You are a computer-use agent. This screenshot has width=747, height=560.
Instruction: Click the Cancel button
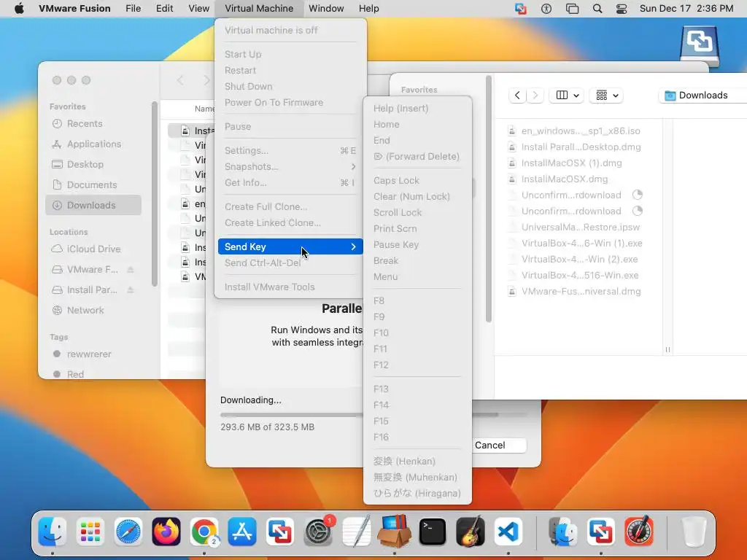click(x=498, y=446)
